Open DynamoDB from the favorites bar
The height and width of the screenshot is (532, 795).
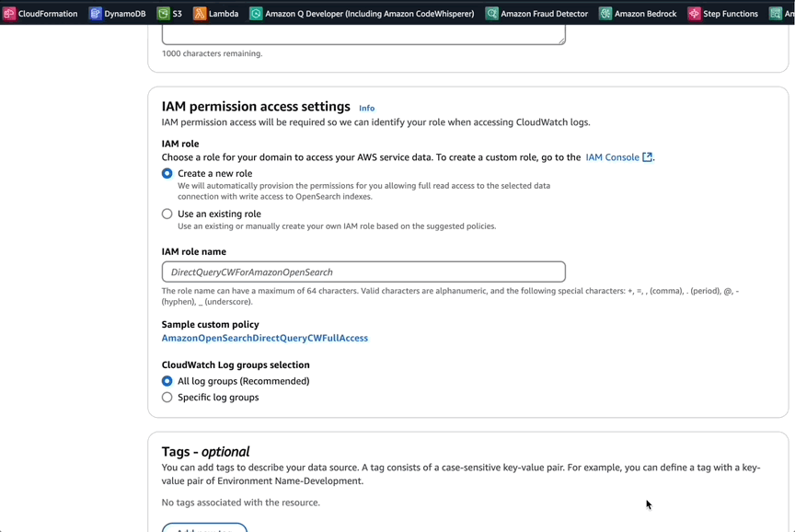[118, 13]
